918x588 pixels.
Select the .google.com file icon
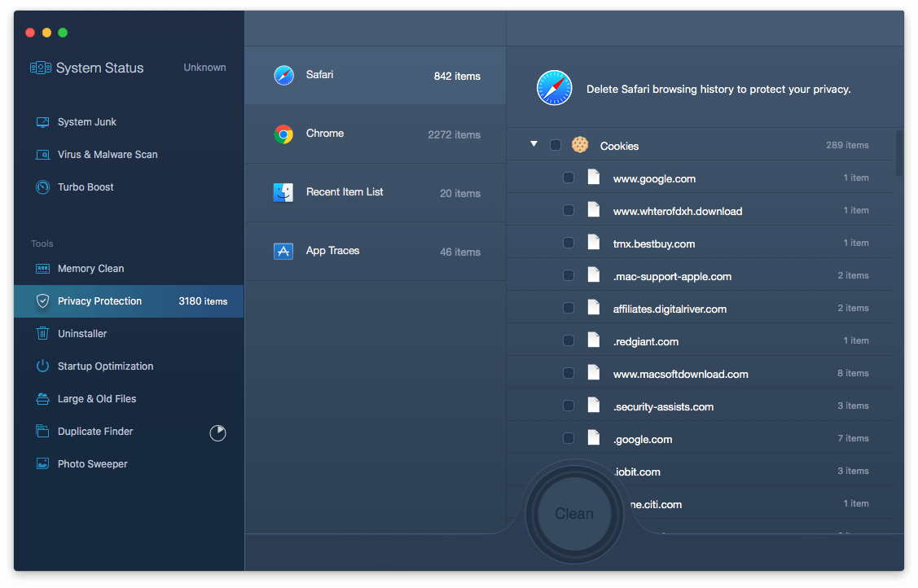594,437
